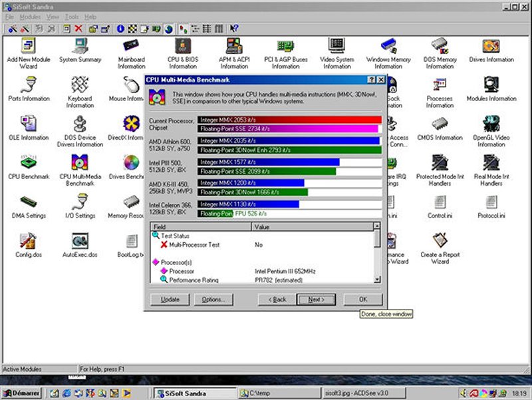Viewport: 532px width, 400px height.
Task: Open Real Mode Int Handlers
Action: (x=491, y=170)
